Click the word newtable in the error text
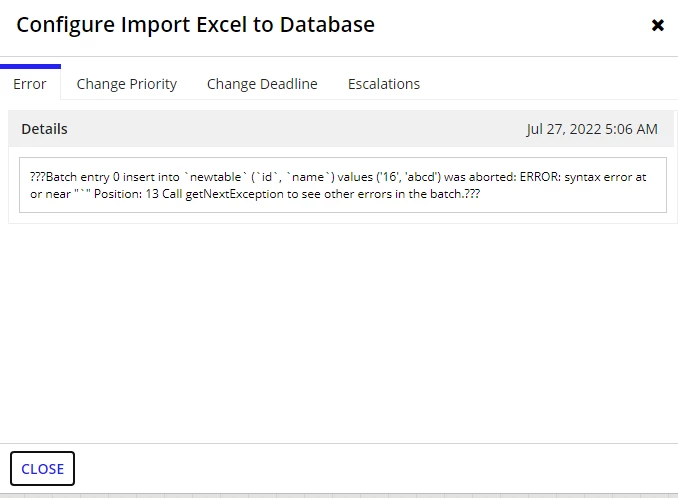 pos(215,177)
